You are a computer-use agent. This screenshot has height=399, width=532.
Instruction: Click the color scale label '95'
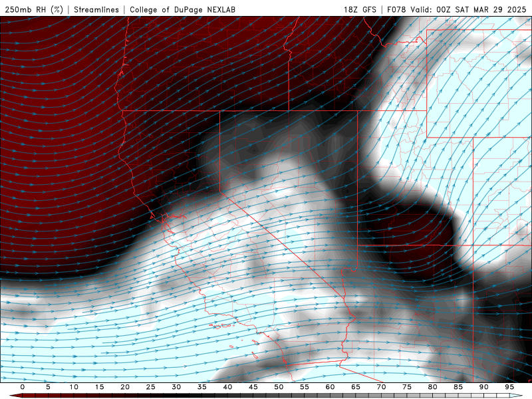point(509,387)
